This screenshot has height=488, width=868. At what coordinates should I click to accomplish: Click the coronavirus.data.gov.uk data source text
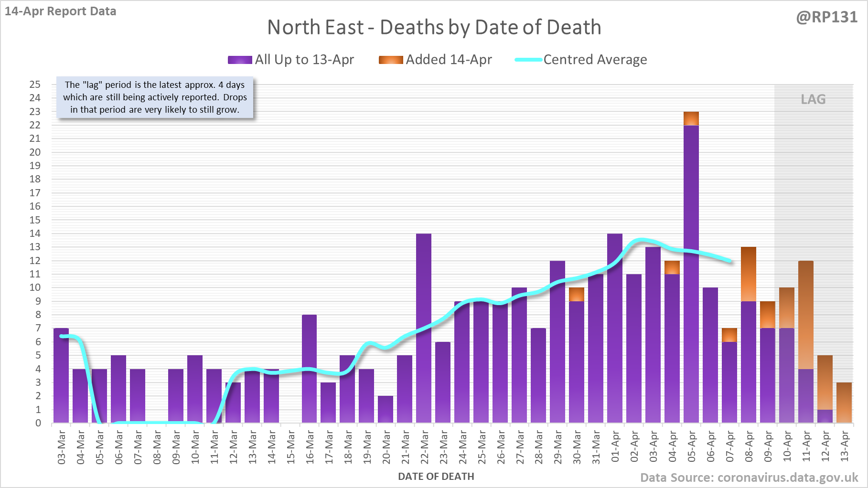click(x=749, y=477)
